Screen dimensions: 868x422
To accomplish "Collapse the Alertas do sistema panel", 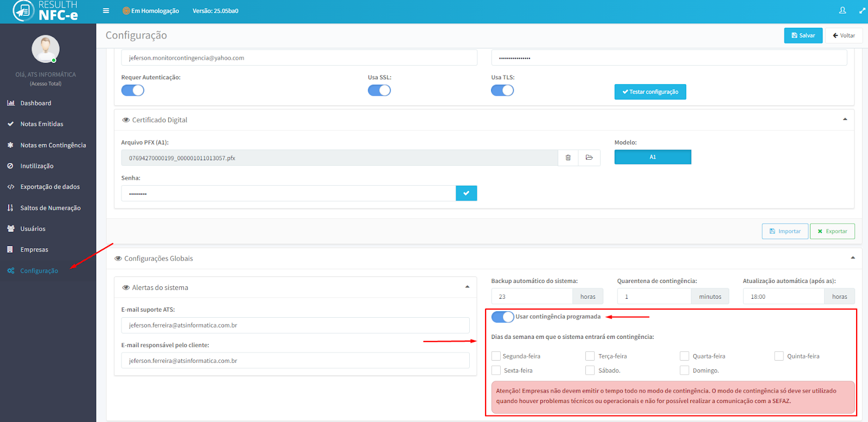I will point(467,287).
